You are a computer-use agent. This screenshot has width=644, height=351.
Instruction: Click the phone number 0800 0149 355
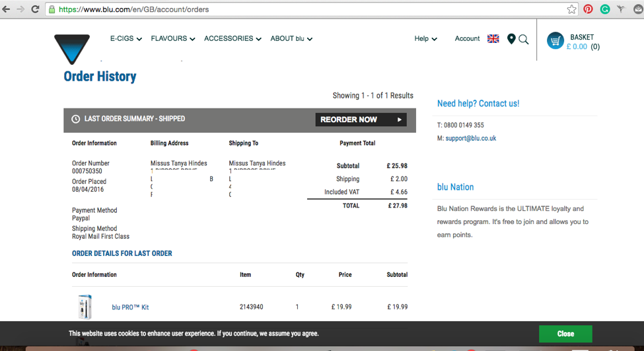tap(464, 126)
